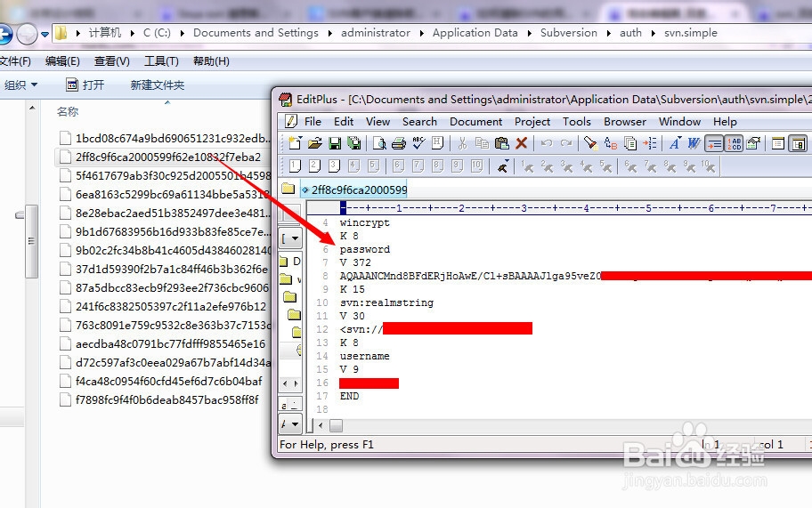
Task: Click the Explorer Forward navigation button
Action: click(27, 35)
